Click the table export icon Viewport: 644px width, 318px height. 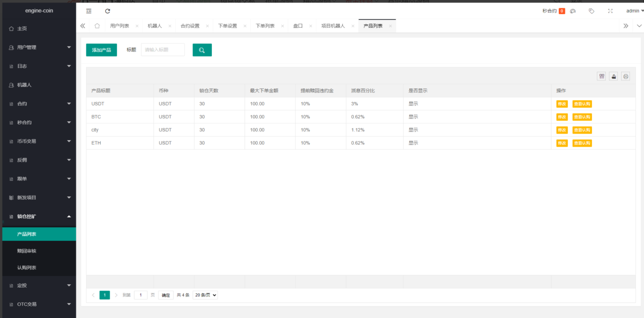[614, 76]
